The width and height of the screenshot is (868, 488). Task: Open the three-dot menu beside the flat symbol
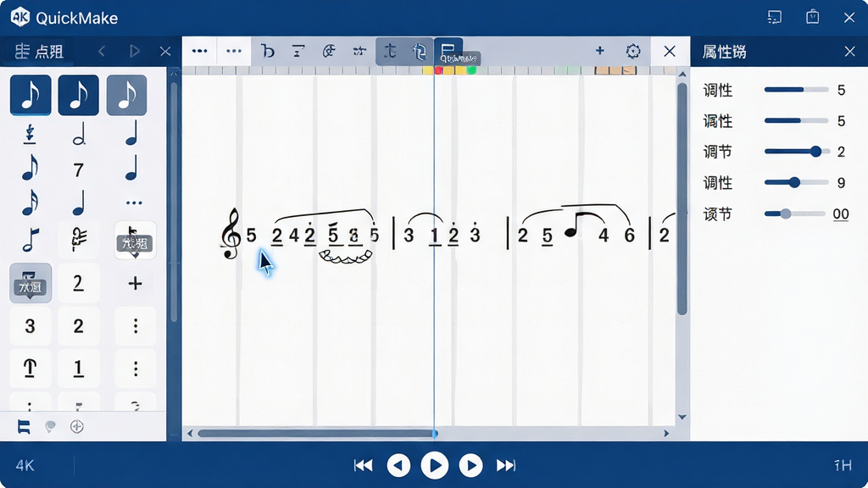pos(234,52)
